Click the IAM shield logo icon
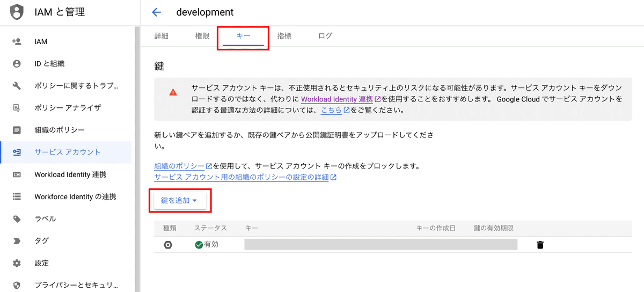 click(x=17, y=12)
